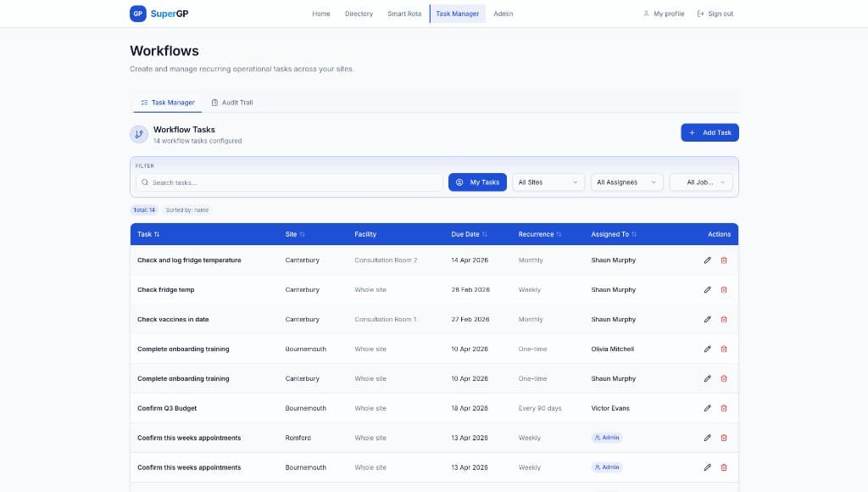Click the Confirm Q3 Budget task name

coord(167,408)
